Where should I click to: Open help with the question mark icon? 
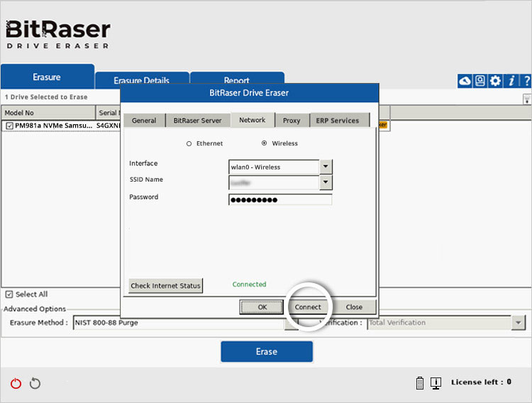pos(526,81)
